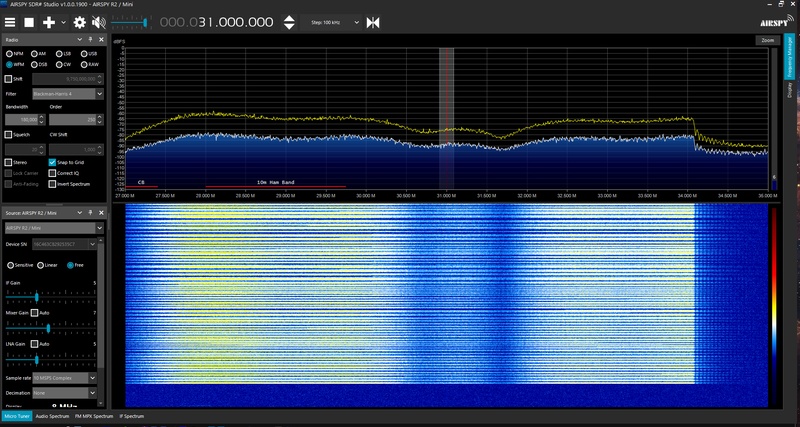Open the Device SN dropdown
The image size is (800, 427).
[64, 244]
